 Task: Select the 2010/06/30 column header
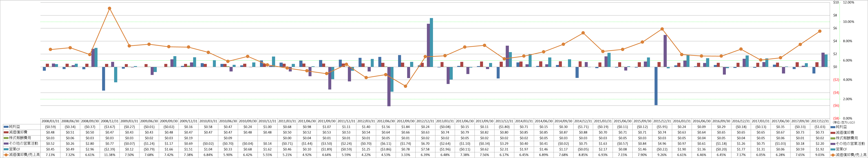point(228,121)
